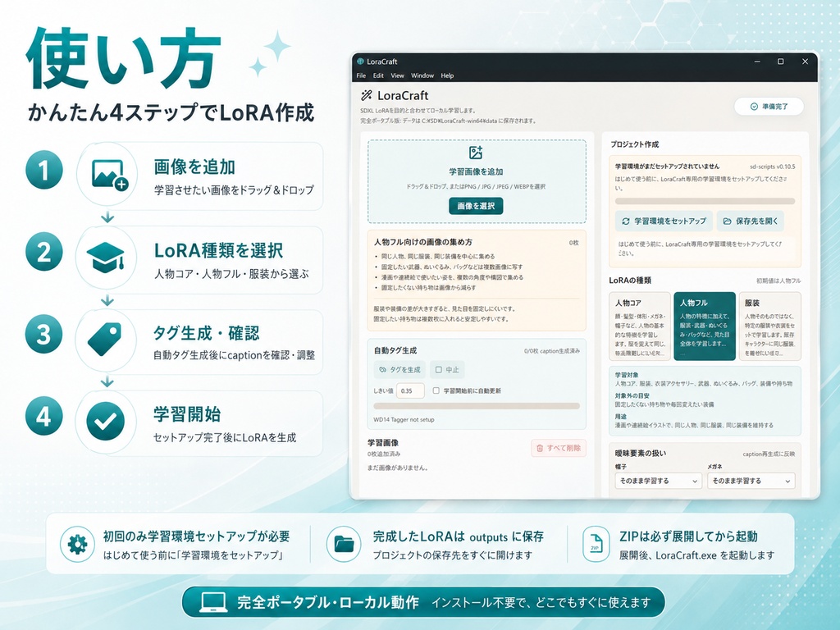This screenshot has width=840, height=630.
Task: Click the 画像を追加 step title
Action: pyautogui.click(x=194, y=167)
